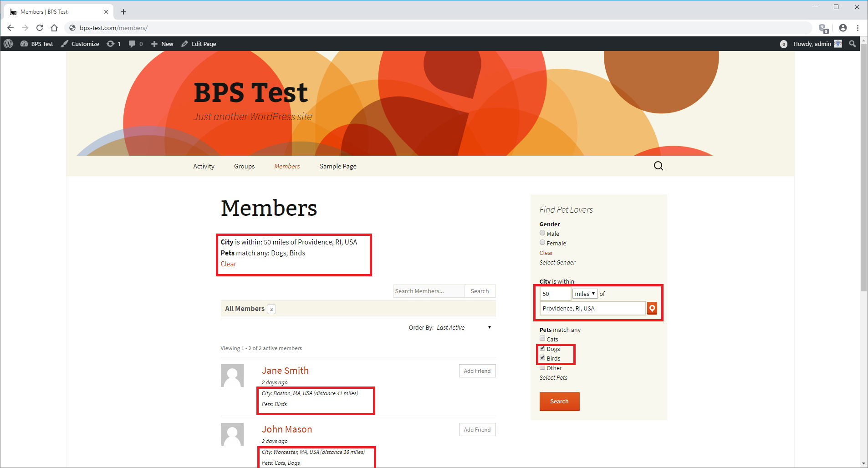Expand the admin search icon at top right

pos(852,44)
